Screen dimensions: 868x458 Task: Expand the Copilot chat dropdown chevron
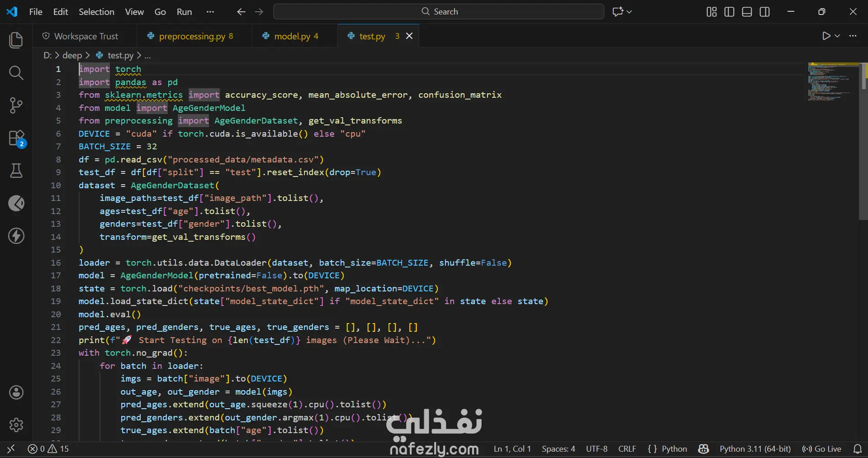[x=629, y=12]
